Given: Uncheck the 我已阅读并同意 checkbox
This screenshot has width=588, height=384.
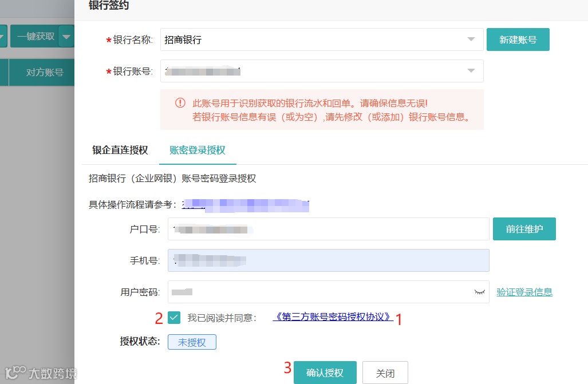Looking at the screenshot, I should (x=174, y=318).
